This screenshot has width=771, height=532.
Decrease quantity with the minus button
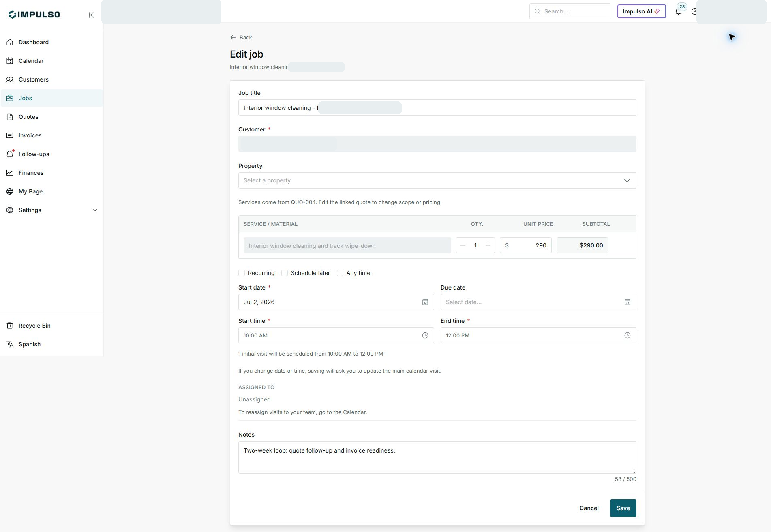click(463, 245)
